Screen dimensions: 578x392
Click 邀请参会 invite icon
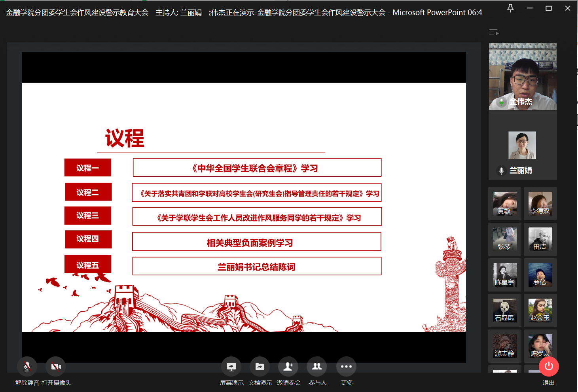(288, 367)
